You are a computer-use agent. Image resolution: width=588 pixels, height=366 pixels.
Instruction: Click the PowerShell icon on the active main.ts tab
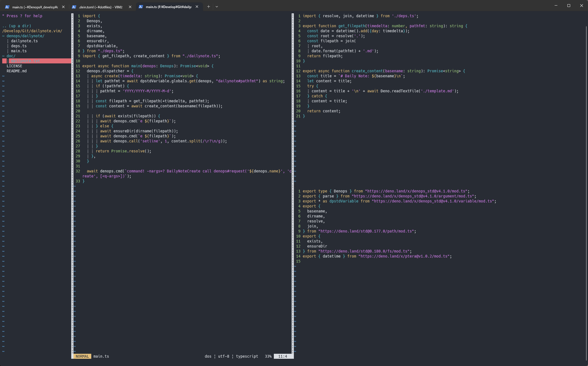pyautogui.click(x=141, y=6)
